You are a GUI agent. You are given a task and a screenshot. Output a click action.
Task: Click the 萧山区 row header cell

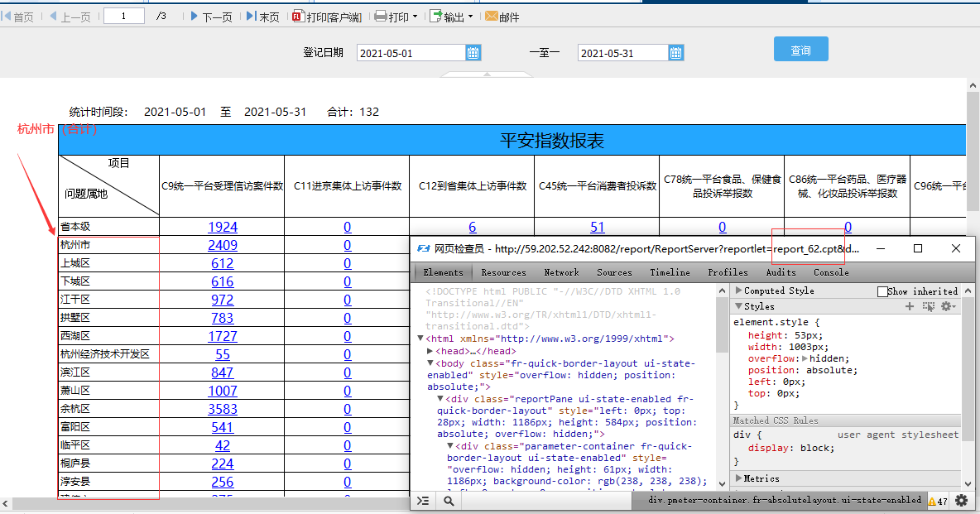point(108,391)
